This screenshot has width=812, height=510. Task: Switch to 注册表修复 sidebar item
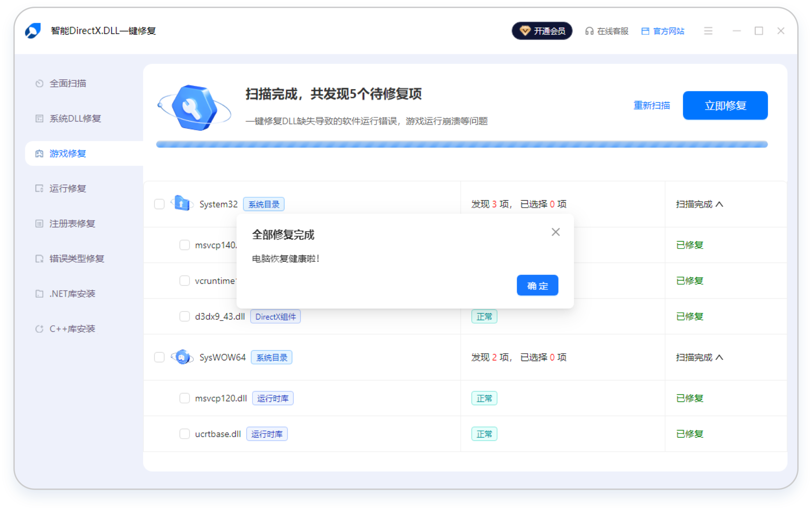(x=72, y=224)
